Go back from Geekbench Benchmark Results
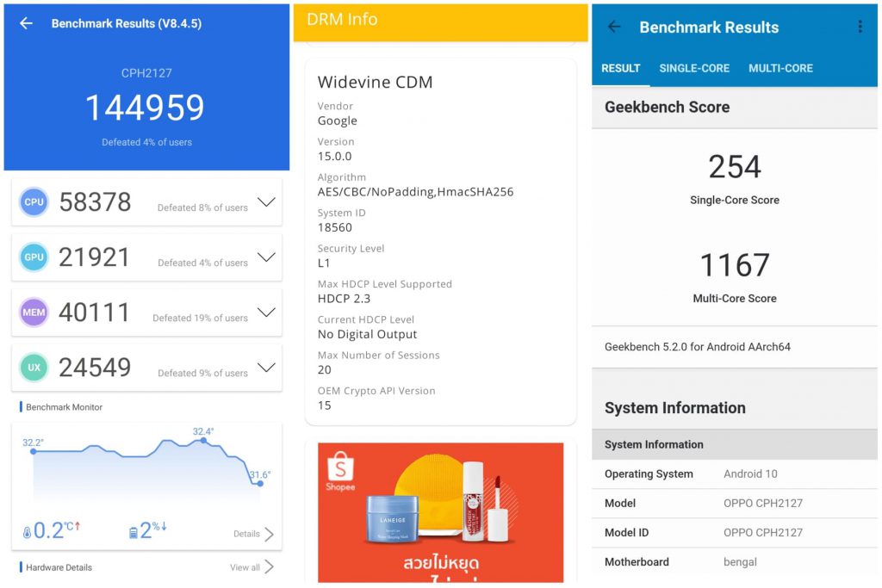This screenshot has height=588, width=882. coord(614,27)
